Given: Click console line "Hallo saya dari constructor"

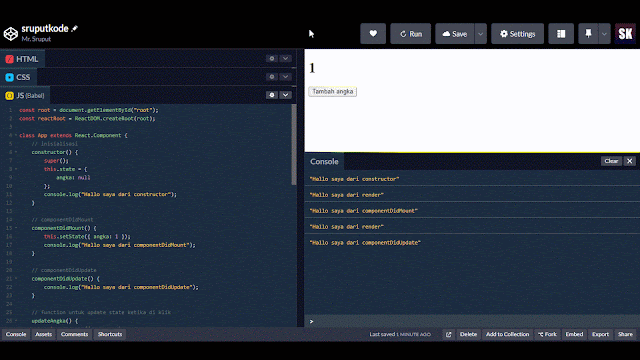Looking at the screenshot, I should (x=354, y=179).
